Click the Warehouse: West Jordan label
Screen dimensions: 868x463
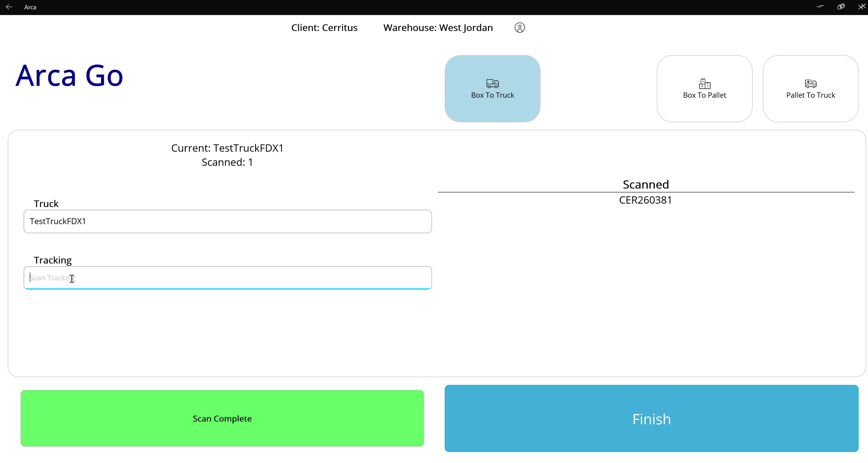tap(438, 28)
